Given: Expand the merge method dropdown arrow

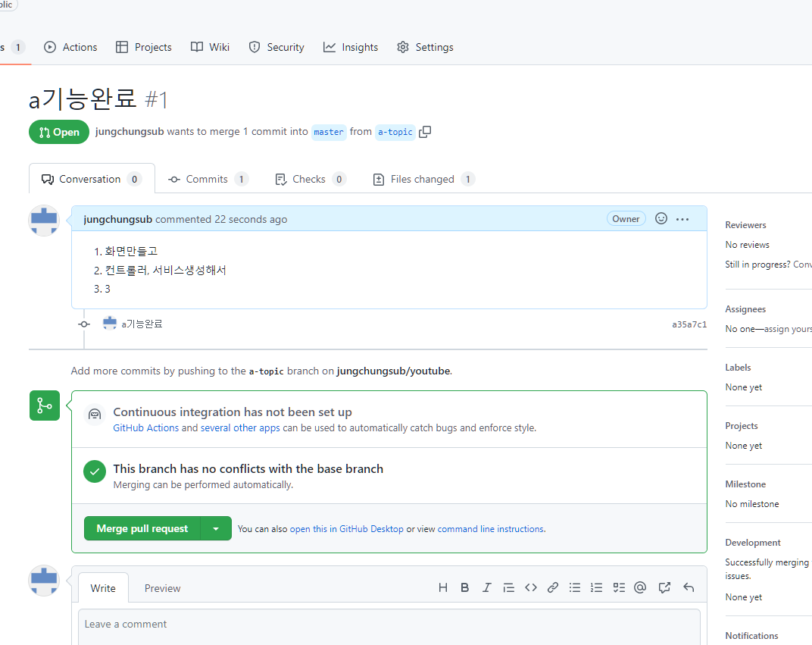Looking at the screenshot, I should 216,528.
